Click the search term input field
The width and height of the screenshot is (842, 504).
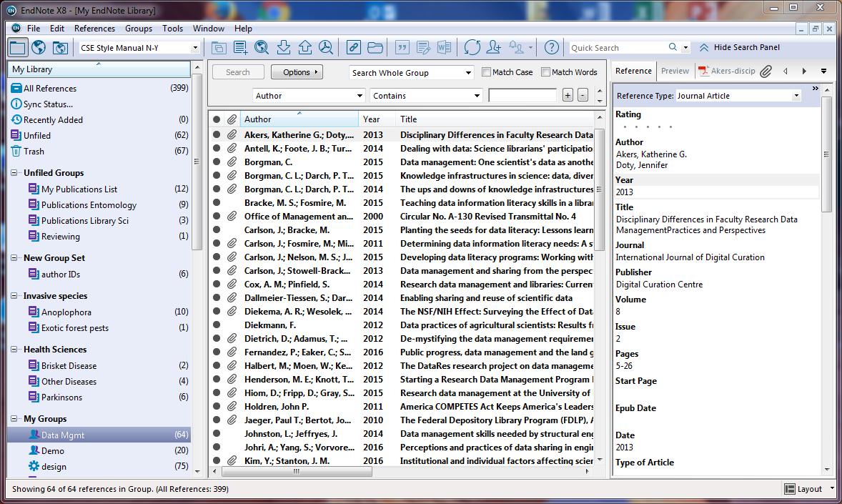522,96
